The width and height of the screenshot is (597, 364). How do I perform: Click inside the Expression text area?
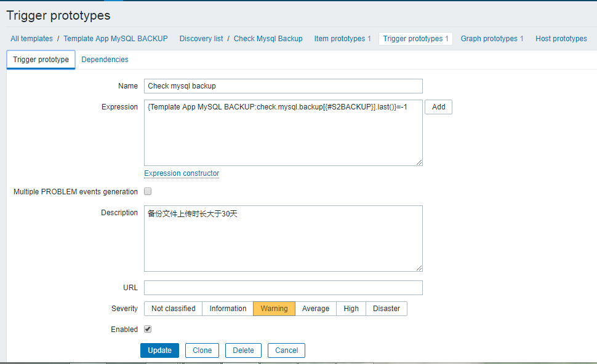click(x=283, y=133)
